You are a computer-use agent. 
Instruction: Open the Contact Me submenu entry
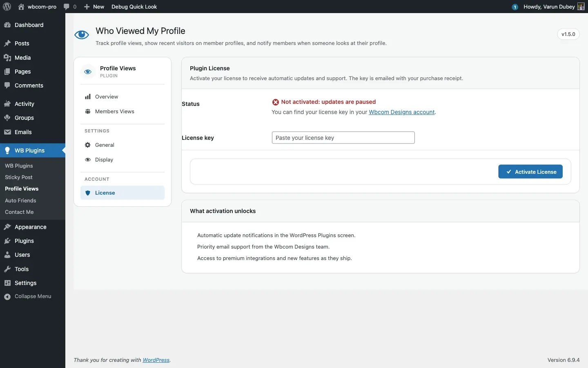coord(19,212)
